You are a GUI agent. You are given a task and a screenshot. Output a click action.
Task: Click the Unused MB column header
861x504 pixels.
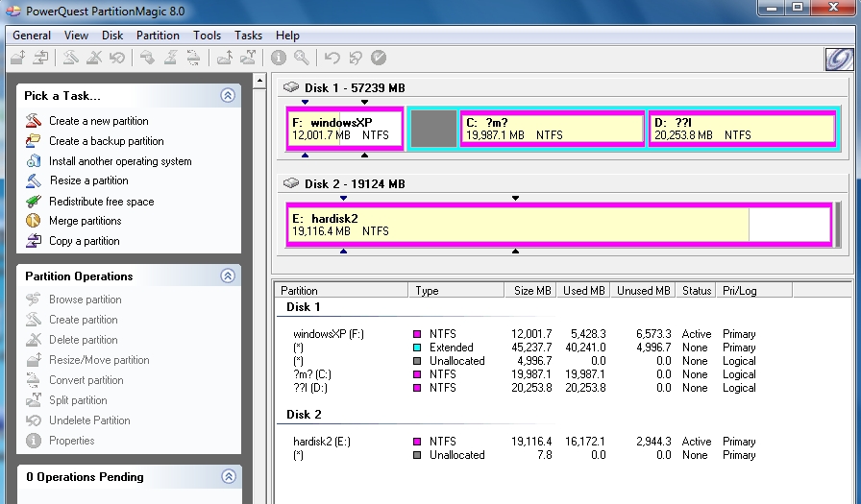click(x=643, y=291)
